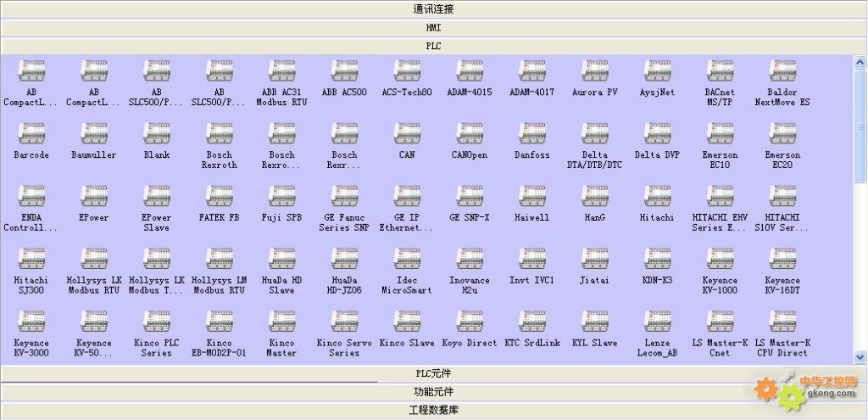868x420 pixels.
Task: Select the Emerson EC10 icon
Action: pos(720,133)
